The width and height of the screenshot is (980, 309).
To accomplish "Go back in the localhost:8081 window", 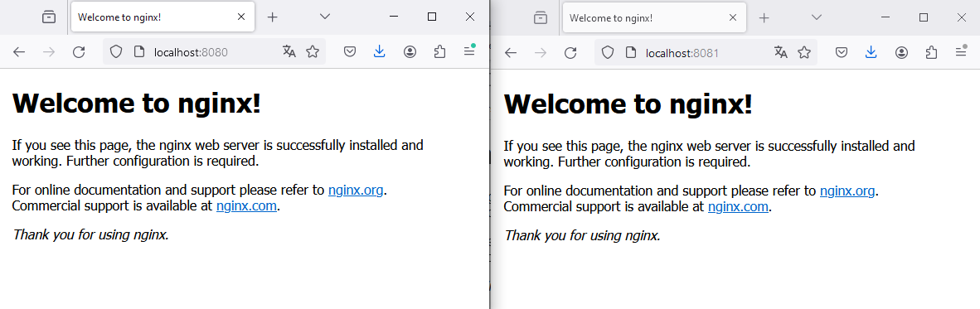I will (x=511, y=52).
